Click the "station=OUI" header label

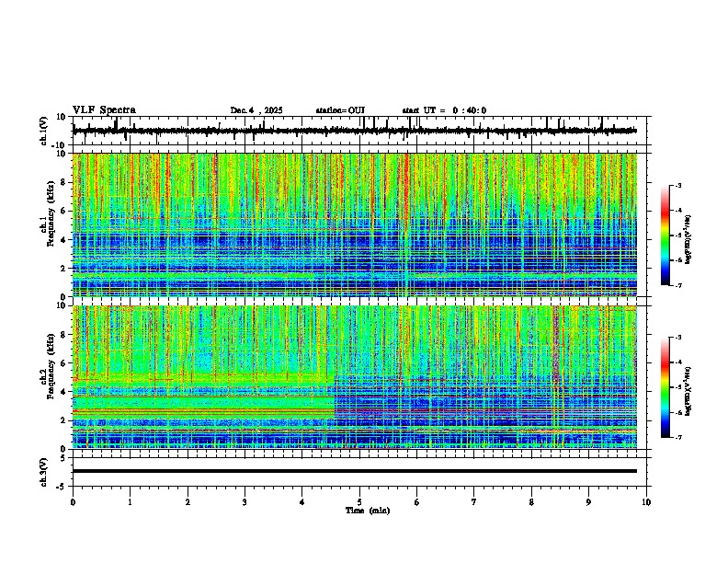point(340,110)
